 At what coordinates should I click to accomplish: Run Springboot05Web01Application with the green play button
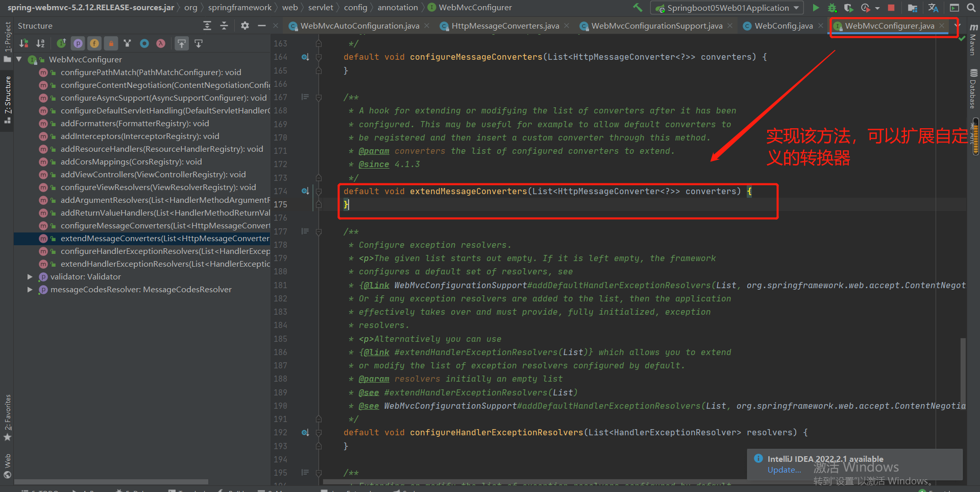(x=816, y=8)
